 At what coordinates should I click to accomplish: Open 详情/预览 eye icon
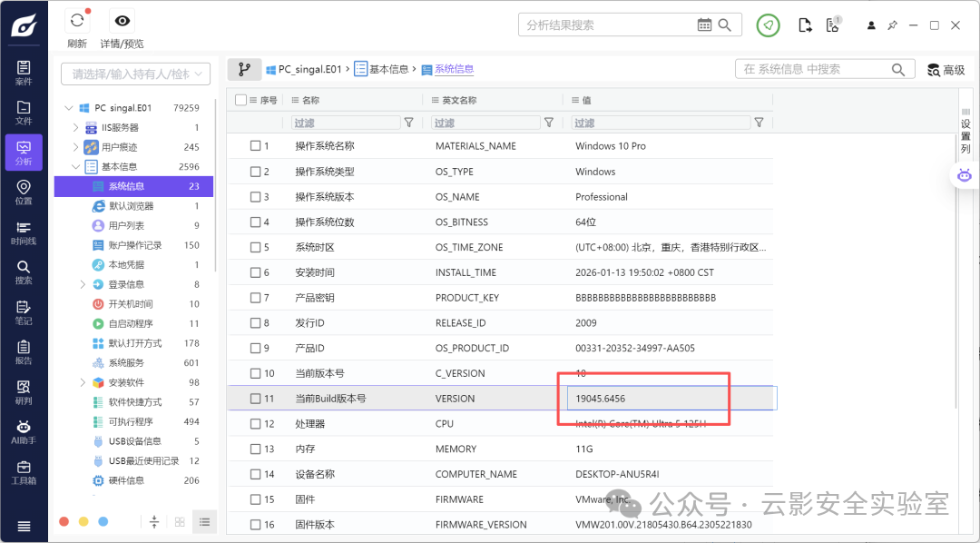[122, 21]
